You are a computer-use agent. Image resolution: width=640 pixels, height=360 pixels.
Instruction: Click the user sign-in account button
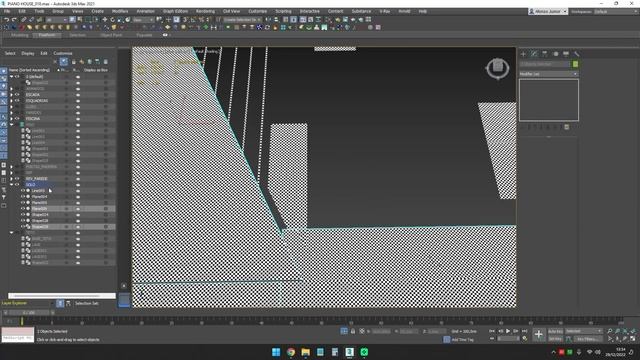(x=548, y=11)
